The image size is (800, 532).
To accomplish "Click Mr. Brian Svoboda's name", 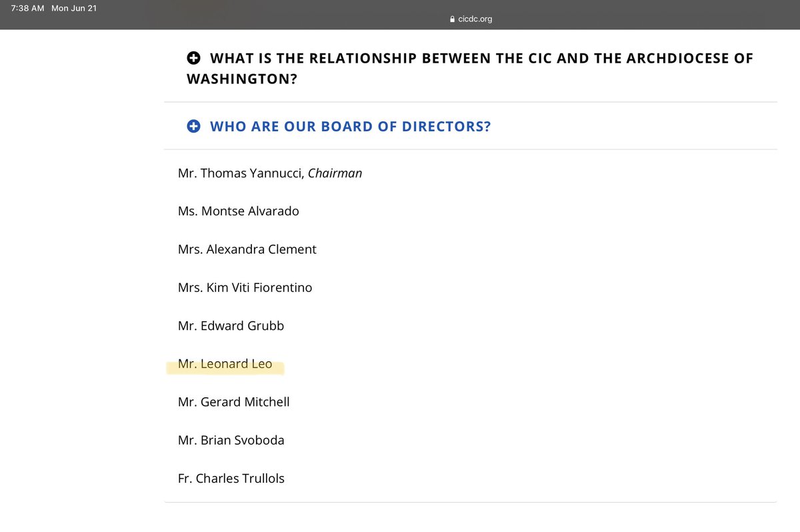I will coord(231,440).
